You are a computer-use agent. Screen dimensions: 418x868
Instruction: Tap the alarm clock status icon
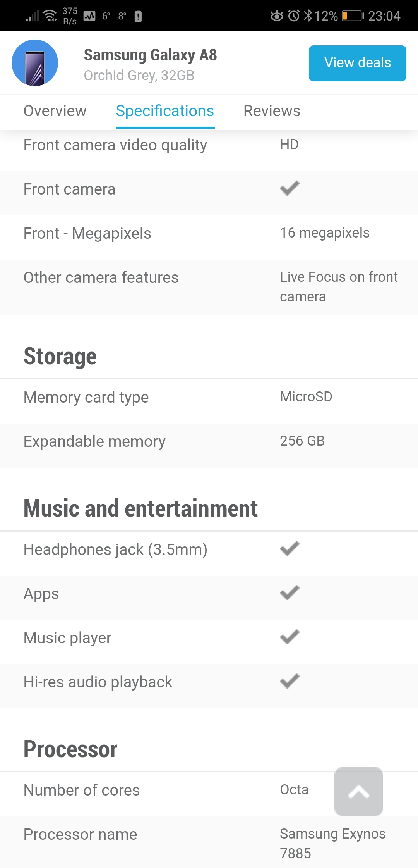[x=294, y=16]
